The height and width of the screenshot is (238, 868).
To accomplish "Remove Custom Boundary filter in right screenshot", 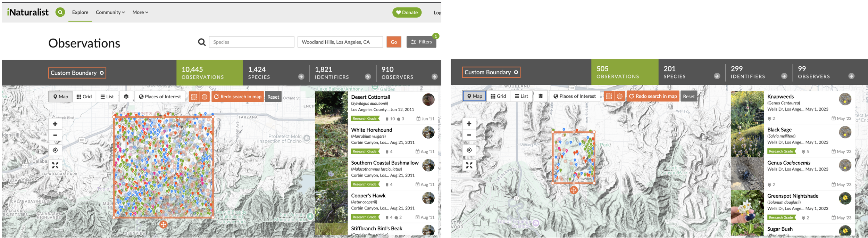I will (x=516, y=72).
